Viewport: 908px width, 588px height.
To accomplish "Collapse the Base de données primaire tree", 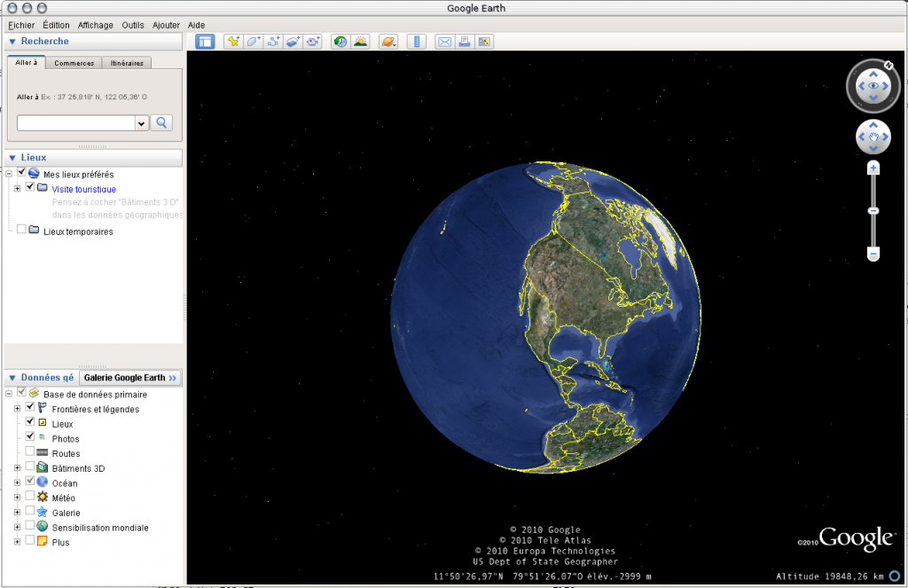I will (9, 394).
